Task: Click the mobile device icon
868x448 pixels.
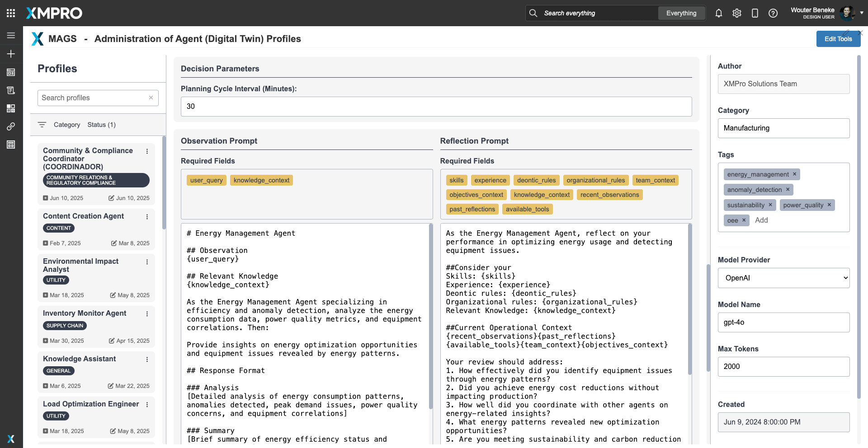Action: coord(755,13)
